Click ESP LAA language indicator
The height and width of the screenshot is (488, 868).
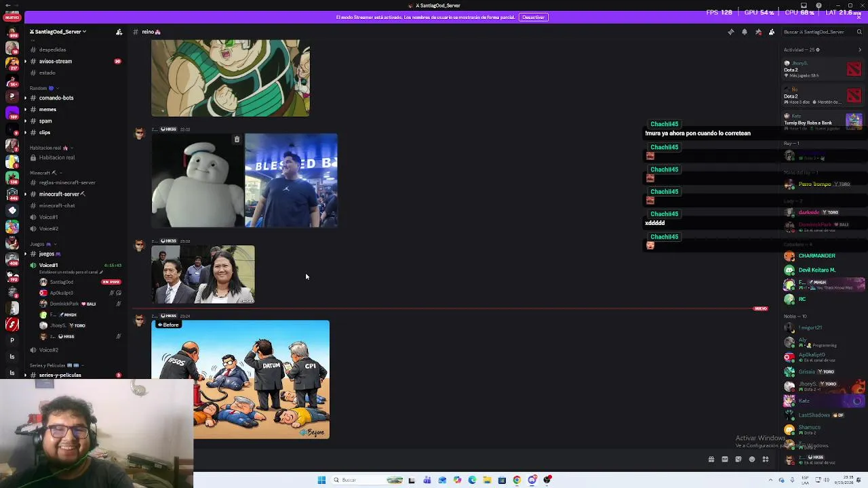click(x=804, y=480)
